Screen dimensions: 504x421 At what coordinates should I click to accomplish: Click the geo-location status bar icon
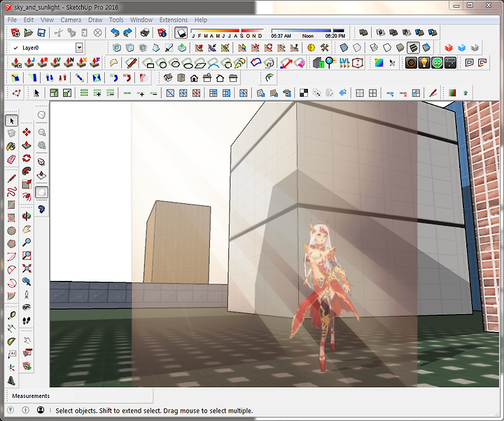click(10, 410)
